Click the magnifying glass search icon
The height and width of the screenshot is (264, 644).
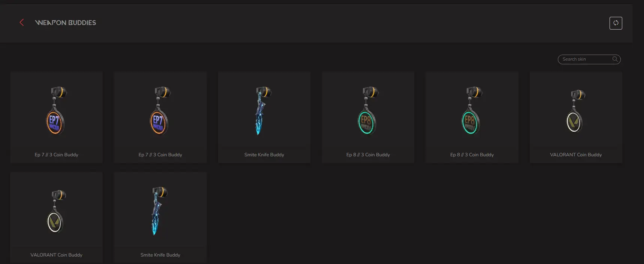615,59
